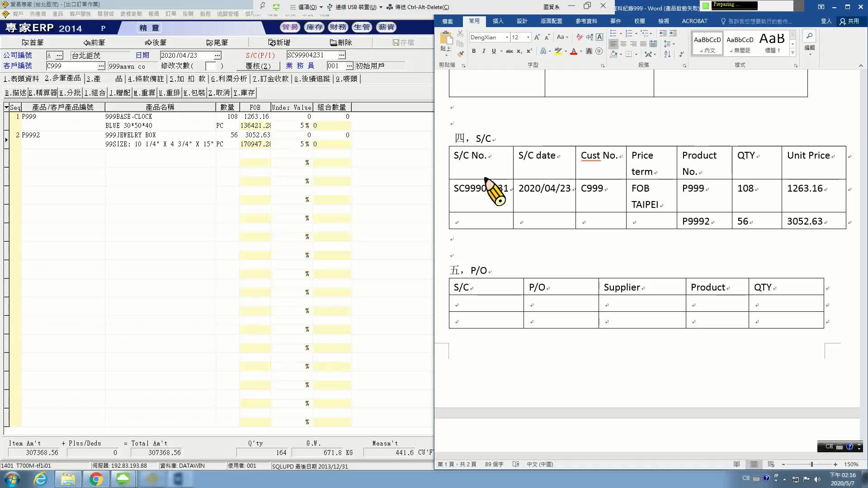Click the Word zoom slider handle

(812, 464)
